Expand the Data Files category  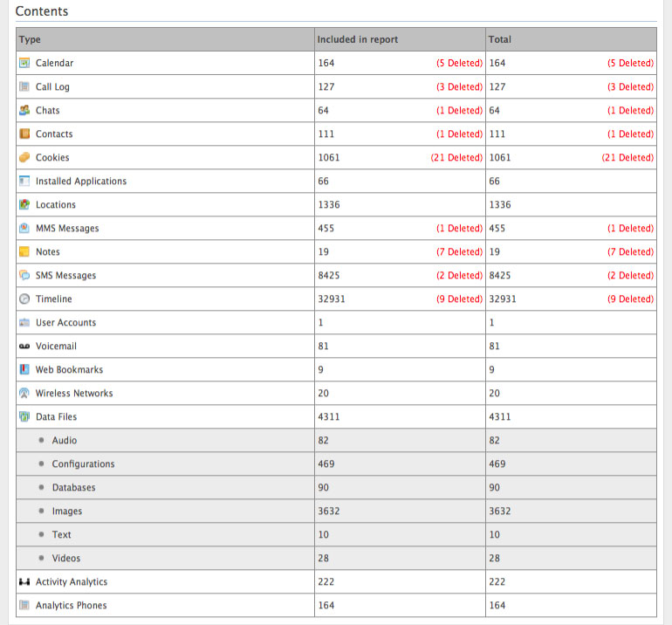56,417
